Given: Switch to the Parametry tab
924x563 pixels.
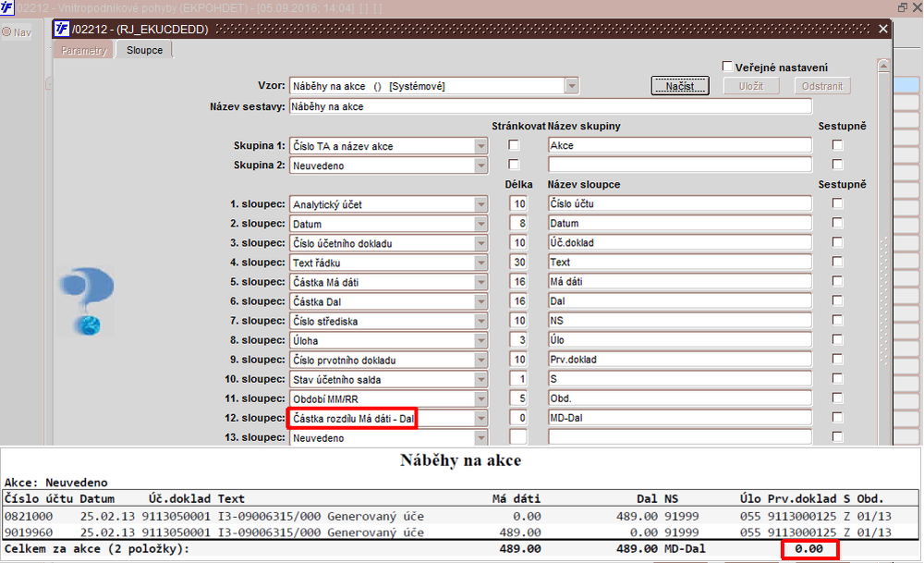Looking at the screenshot, I should (84, 50).
